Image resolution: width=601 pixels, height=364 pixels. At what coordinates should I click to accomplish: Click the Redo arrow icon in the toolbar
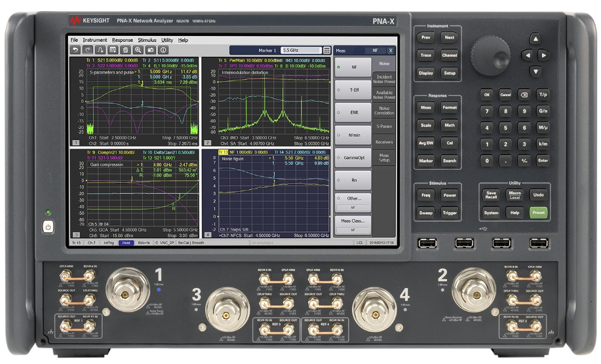point(87,50)
